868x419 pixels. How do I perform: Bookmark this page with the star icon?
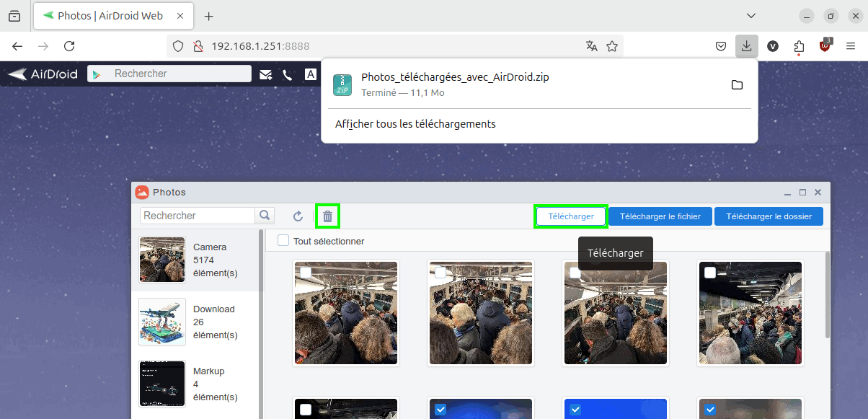[612, 46]
